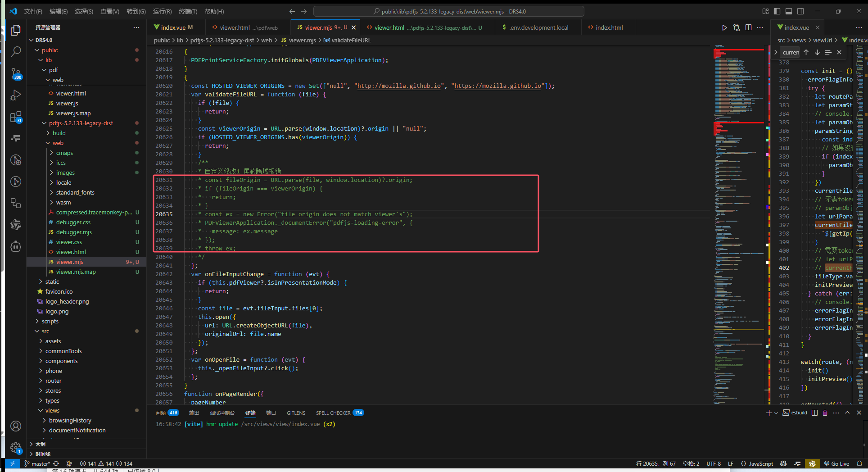Open the SPELL CHECKER panel tab
This screenshot has width=868, height=472.
(340, 413)
